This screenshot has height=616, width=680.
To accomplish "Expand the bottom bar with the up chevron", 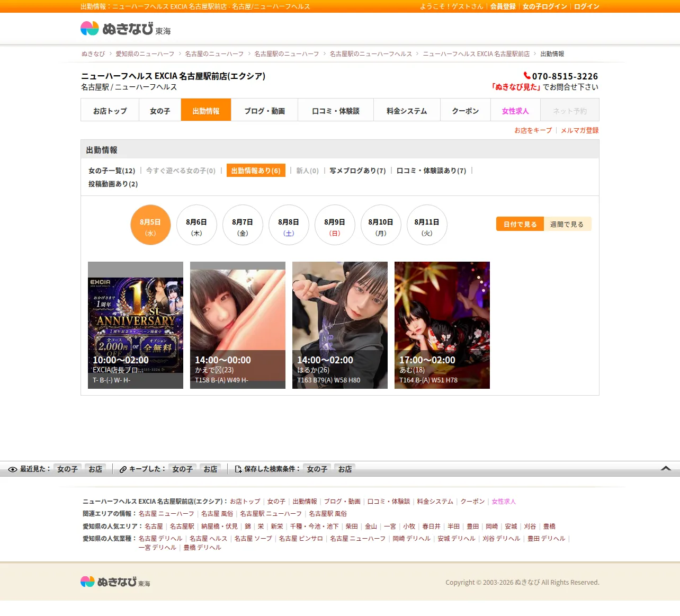I will pyautogui.click(x=666, y=468).
